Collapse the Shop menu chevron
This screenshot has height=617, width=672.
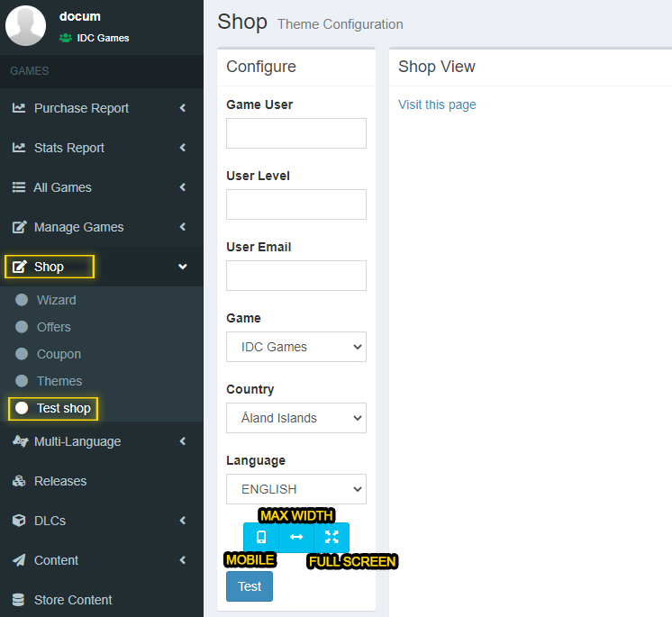click(183, 267)
